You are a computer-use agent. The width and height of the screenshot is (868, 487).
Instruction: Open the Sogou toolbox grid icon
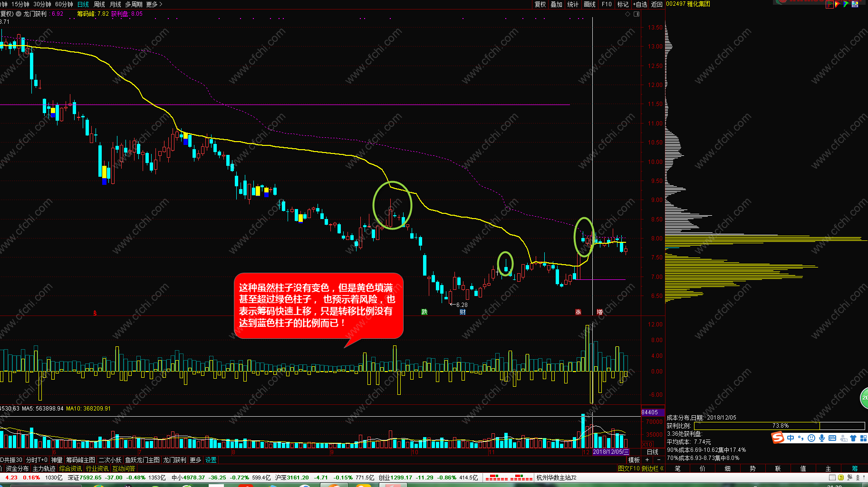click(x=864, y=438)
